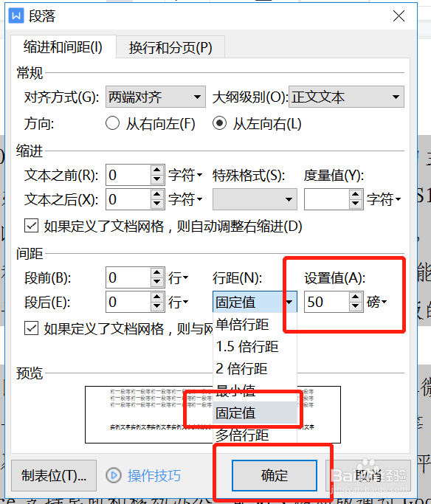Increase the 度量值 value
Screen dimensions: 431x504
[x=356, y=194]
